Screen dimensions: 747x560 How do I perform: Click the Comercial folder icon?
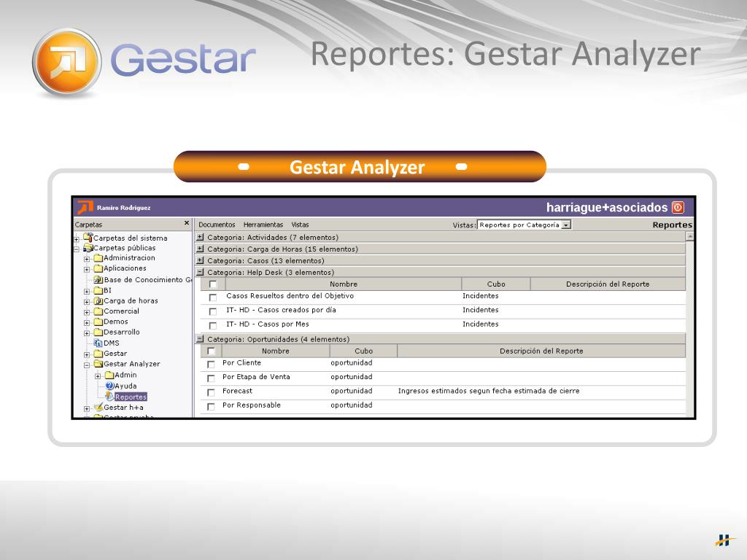point(98,311)
